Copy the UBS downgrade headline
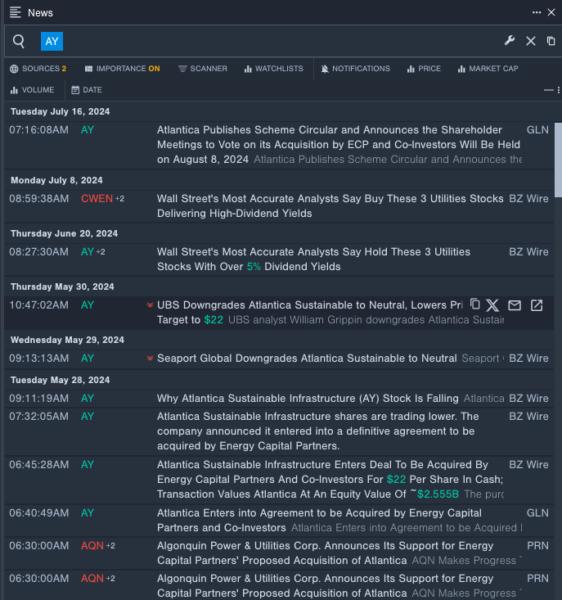Image resolution: width=562 pixels, height=600 pixels. tap(475, 304)
